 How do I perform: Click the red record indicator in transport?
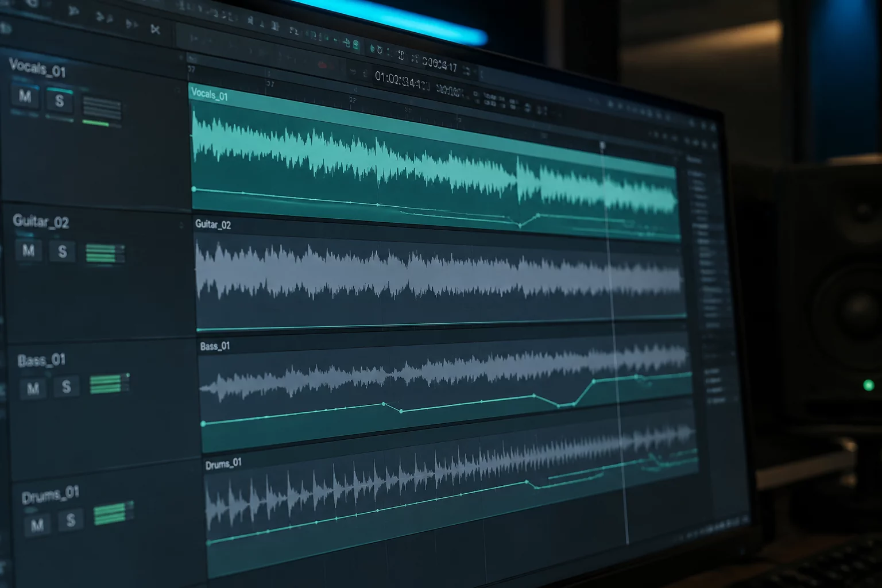[x=323, y=65]
